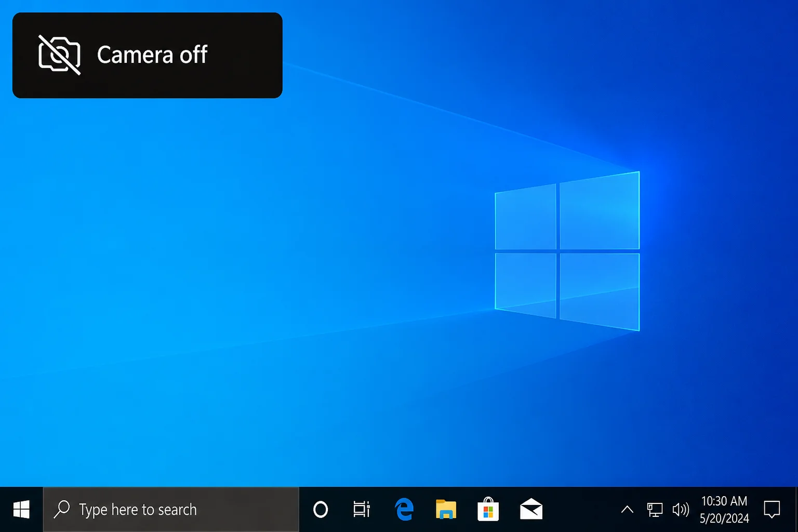Screen dimensions: 798x532
Task: Open the volume speaker tray icon
Action: point(681,510)
